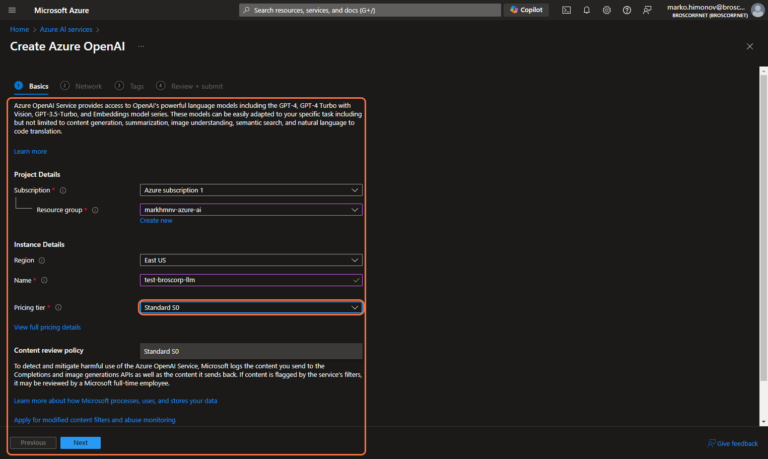Viewport: 768px width, 459px height.
Task: Open notifications bell icon
Action: click(x=586, y=10)
